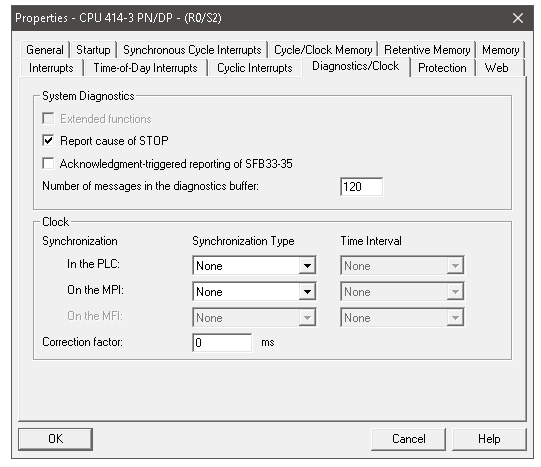Select Synchronous Cycle Interrupts tab
The height and width of the screenshot is (467, 541).
tap(192, 50)
